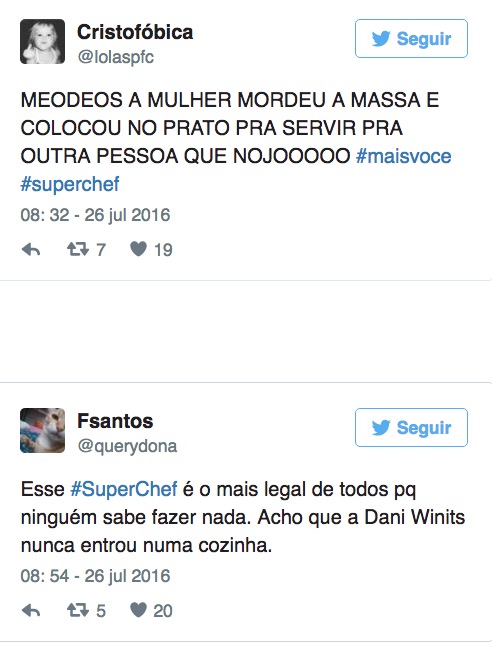Image resolution: width=492 pixels, height=656 pixels.
Task: Reply to Cristofóbica's tweet
Action: pos(31,250)
